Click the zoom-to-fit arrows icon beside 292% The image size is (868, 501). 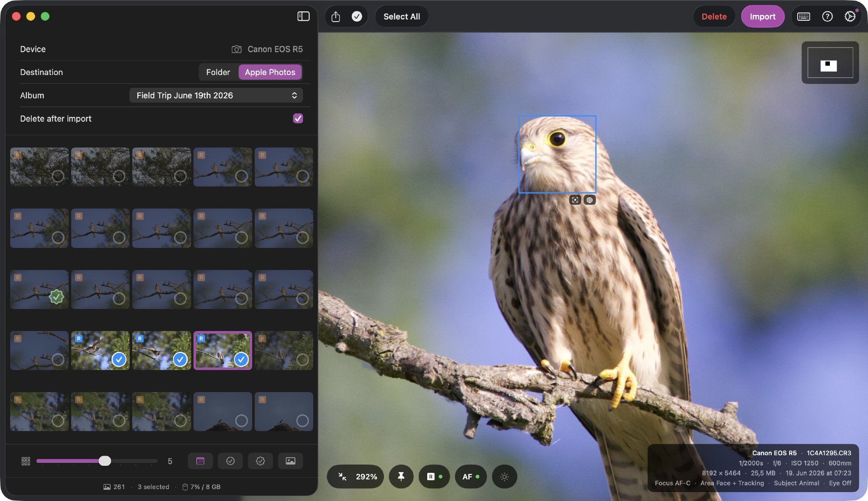tap(342, 477)
